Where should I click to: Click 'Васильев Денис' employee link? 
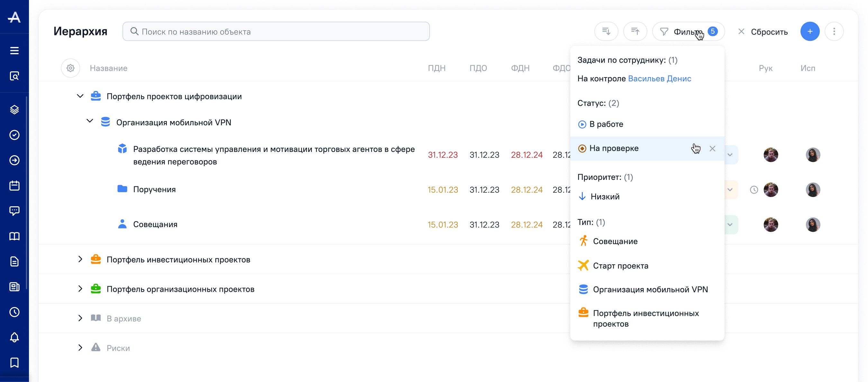(659, 78)
